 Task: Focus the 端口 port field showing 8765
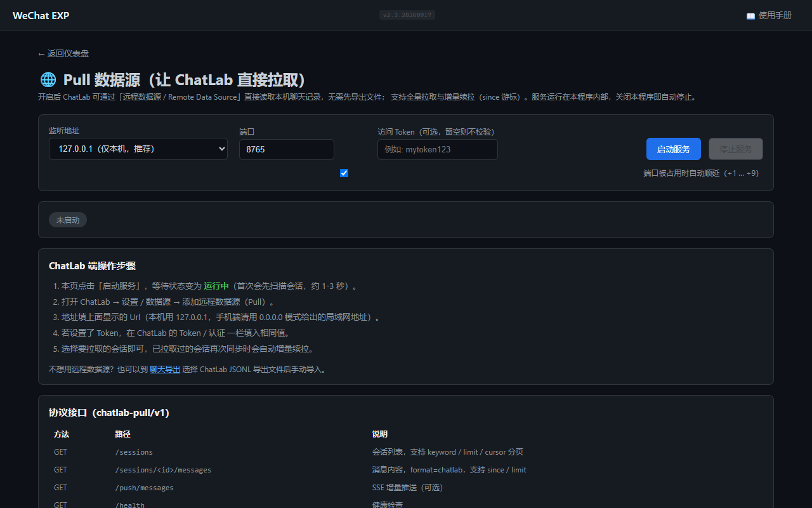[287, 149]
